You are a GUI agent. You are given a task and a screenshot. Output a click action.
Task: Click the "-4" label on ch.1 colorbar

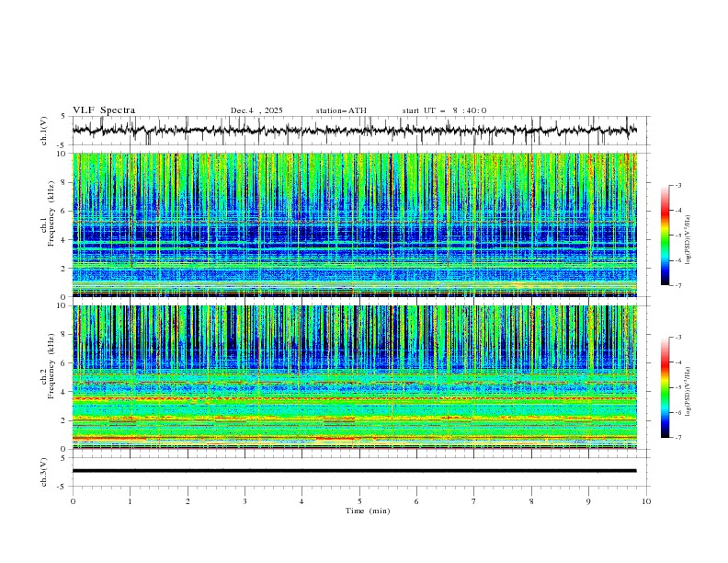678,211
